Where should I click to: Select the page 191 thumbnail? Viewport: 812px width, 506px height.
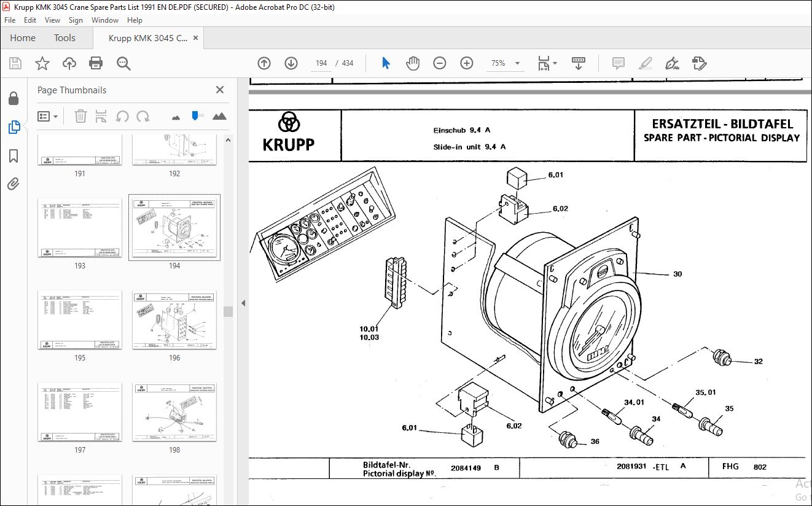pos(80,151)
